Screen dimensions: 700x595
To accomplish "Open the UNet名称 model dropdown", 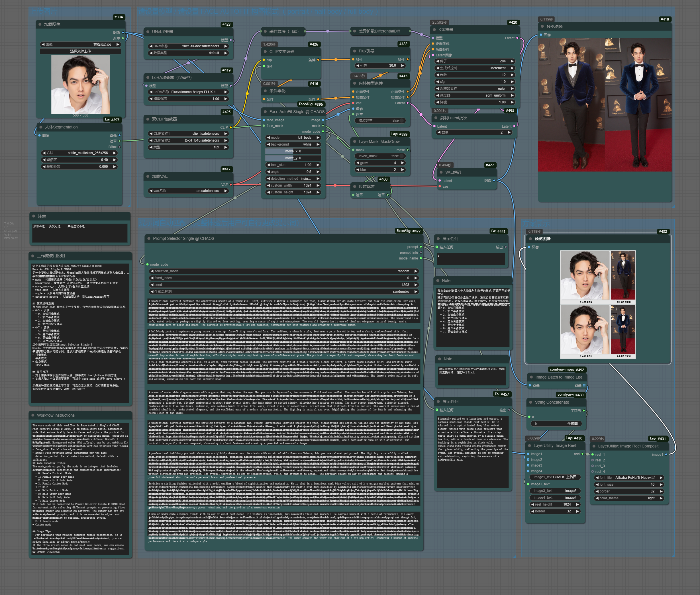I will (188, 46).
